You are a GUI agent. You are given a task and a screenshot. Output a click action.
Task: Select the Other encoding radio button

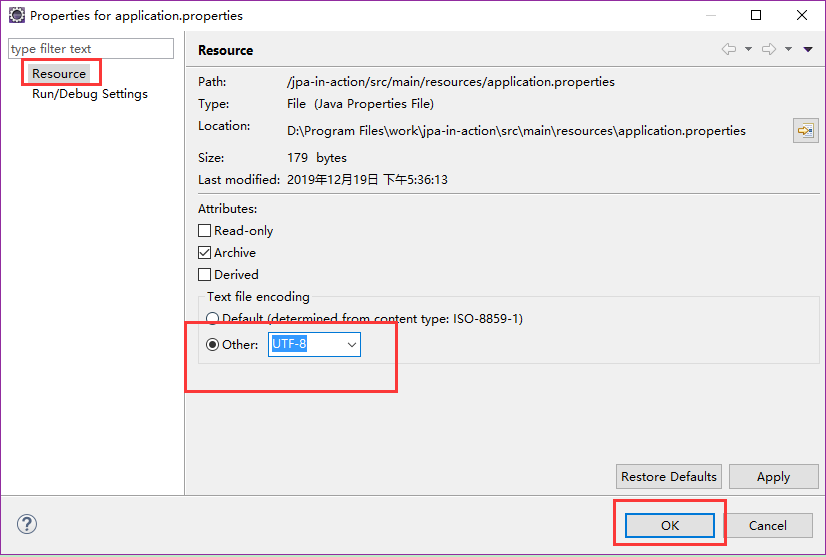[x=212, y=345]
